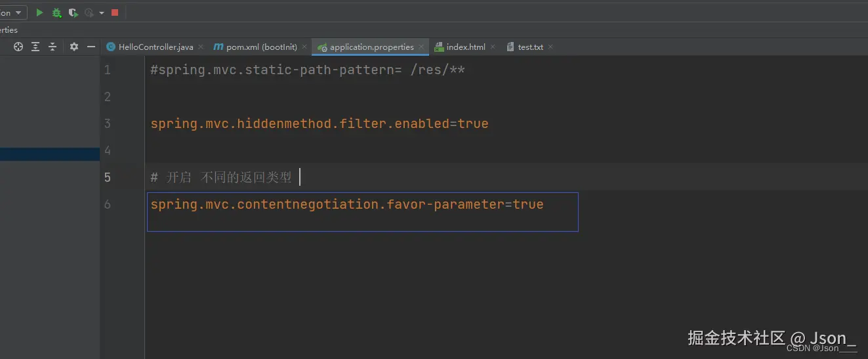Close the HelloController.java tab
This screenshot has height=359, width=868.
point(200,47)
